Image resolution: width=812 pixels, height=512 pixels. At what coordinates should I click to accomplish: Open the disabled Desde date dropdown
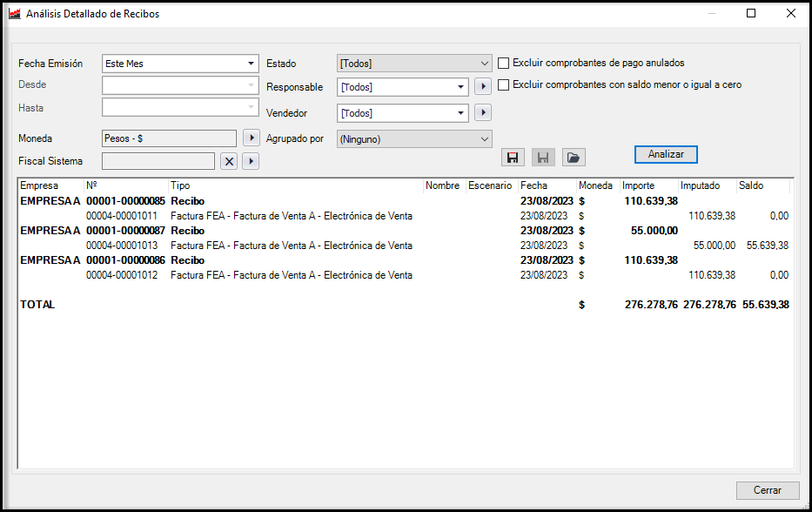[251, 85]
